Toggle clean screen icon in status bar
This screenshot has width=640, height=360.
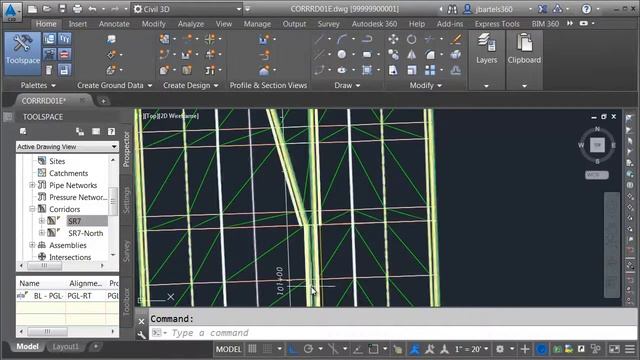coord(614,349)
